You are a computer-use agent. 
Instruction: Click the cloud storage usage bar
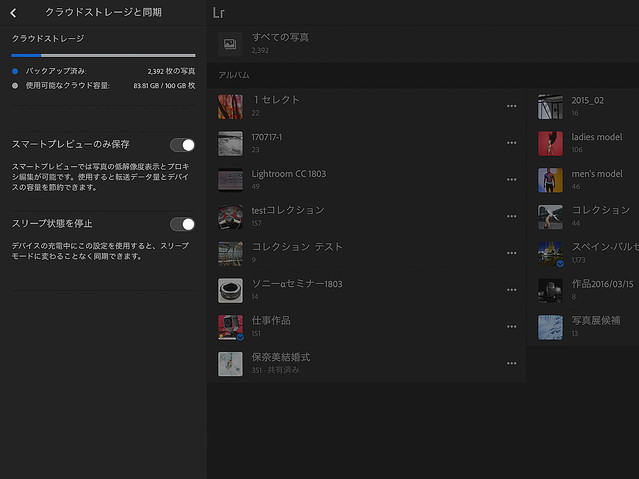[x=103, y=56]
